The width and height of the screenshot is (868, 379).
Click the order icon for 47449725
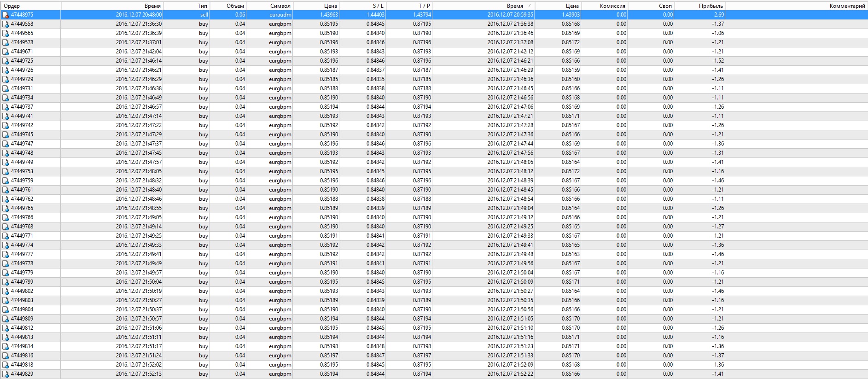6,61
